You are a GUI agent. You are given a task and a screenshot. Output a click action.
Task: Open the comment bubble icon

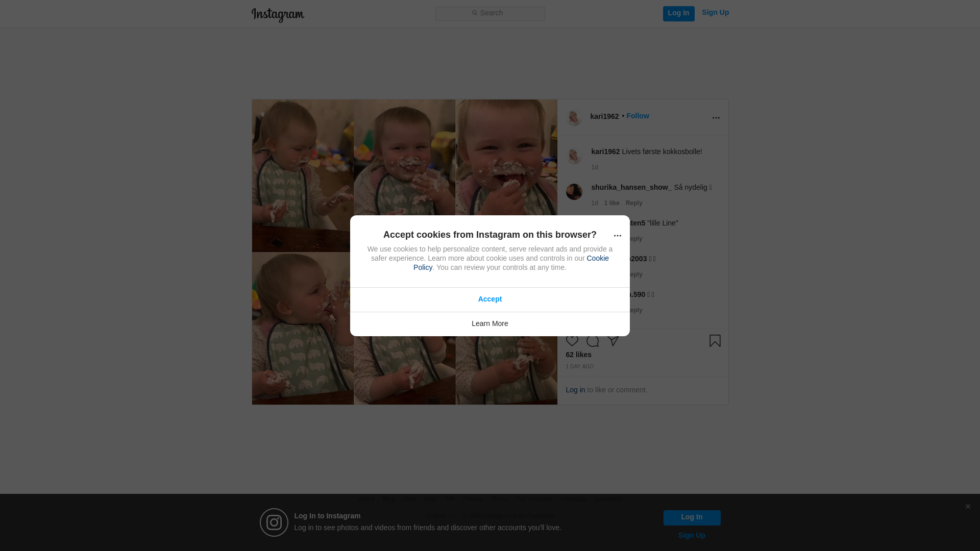coord(593,341)
